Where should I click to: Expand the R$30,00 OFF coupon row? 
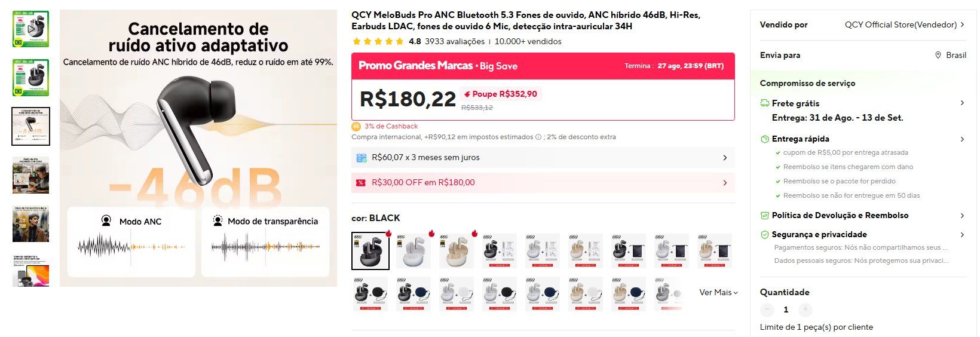(725, 183)
